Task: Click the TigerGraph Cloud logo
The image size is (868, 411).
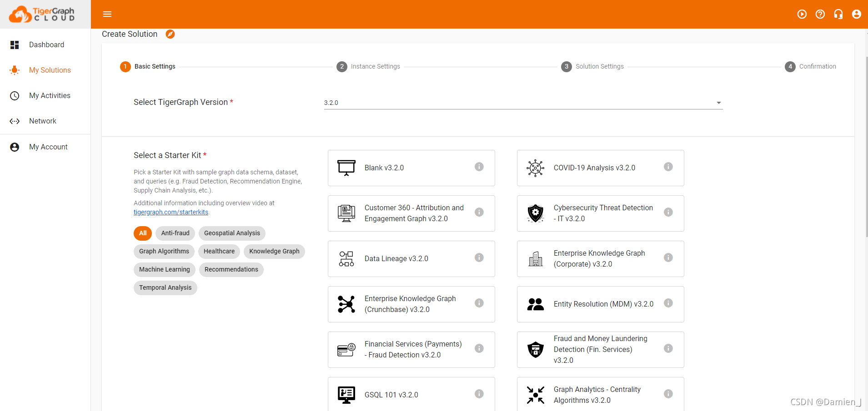Action: point(42,14)
